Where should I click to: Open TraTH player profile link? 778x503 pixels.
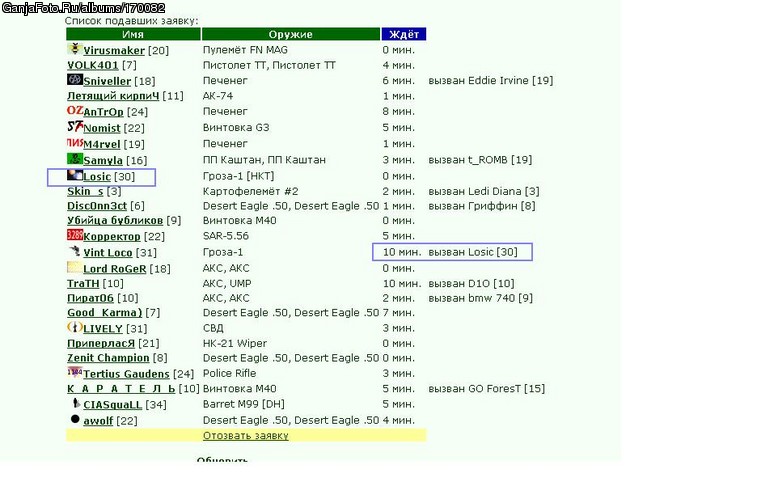[x=83, y=283]
